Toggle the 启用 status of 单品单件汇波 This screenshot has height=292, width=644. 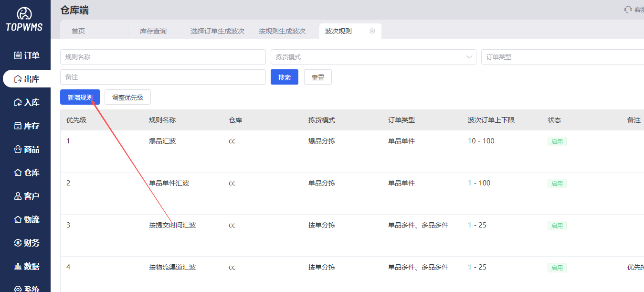(x=557, y=183)
